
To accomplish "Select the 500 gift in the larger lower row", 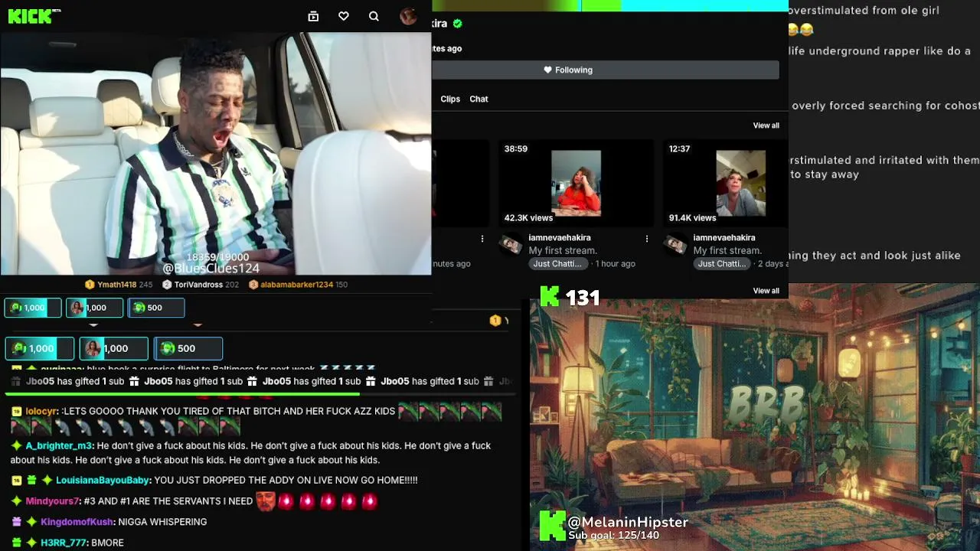I will 188,349.
